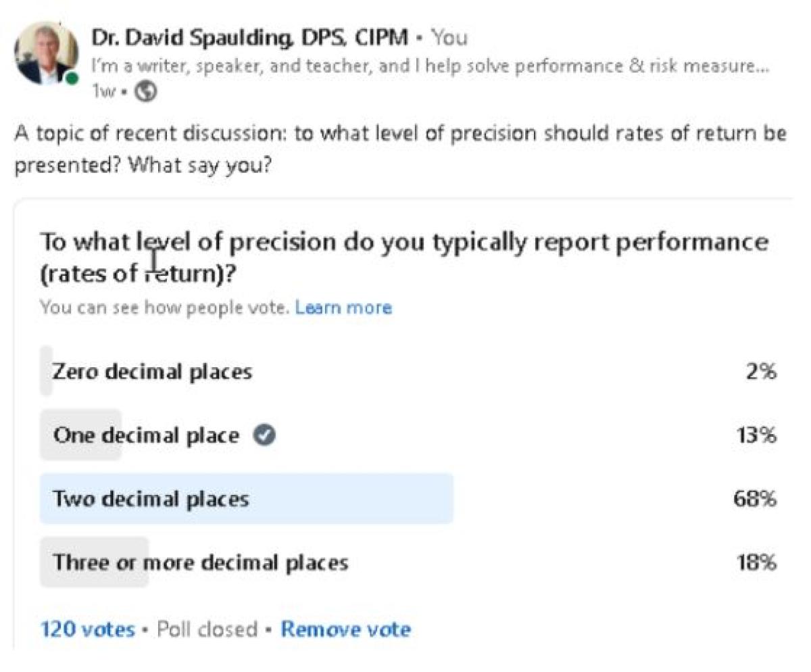Screen dimensions: 811x672
Task: Select the Two decimal places option
Action: (x=151, y=499)
